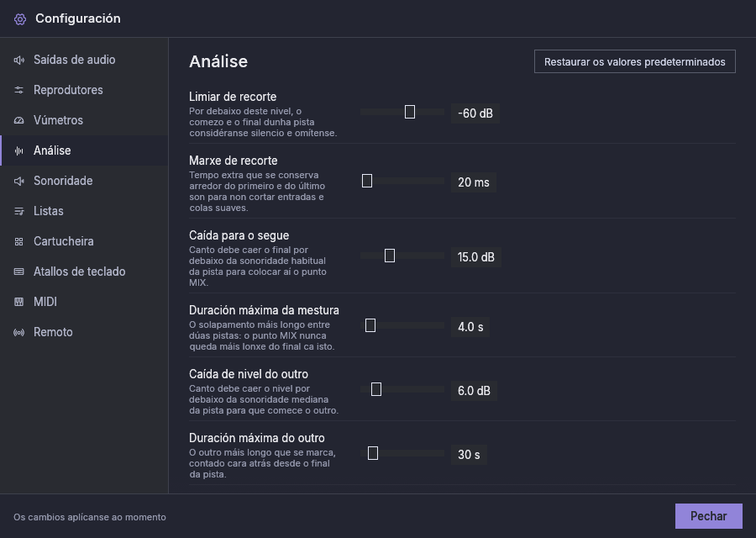Click the Duración máxima da mestura label
The height and width of the screenshot is (538, 756).
coord(264,310)
